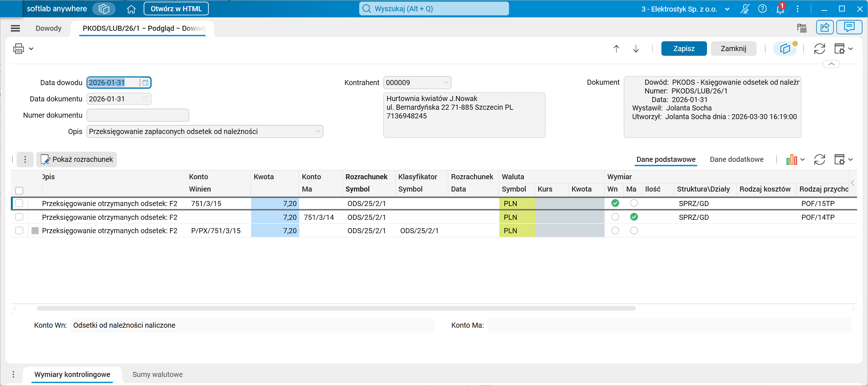868x386 pixels.
Task: Click the horizontal scrollbar under the table
Action: pyautogui.click(x=336, y=309)
